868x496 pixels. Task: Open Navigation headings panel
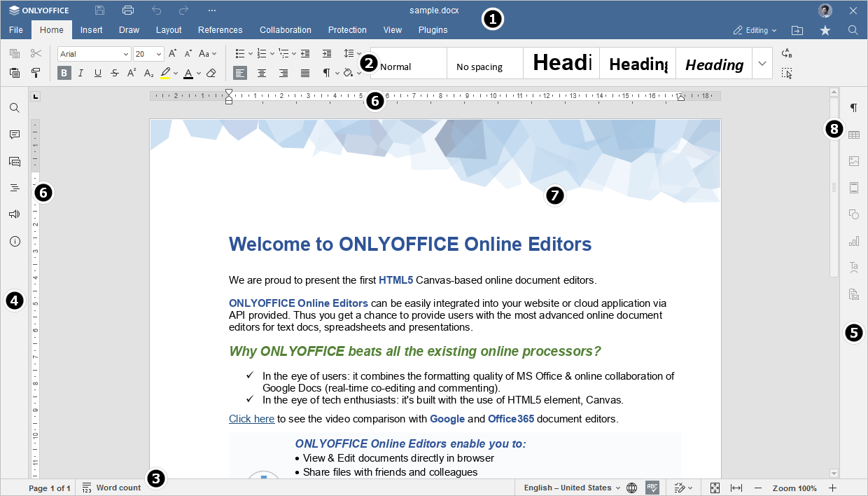point(15,187)
